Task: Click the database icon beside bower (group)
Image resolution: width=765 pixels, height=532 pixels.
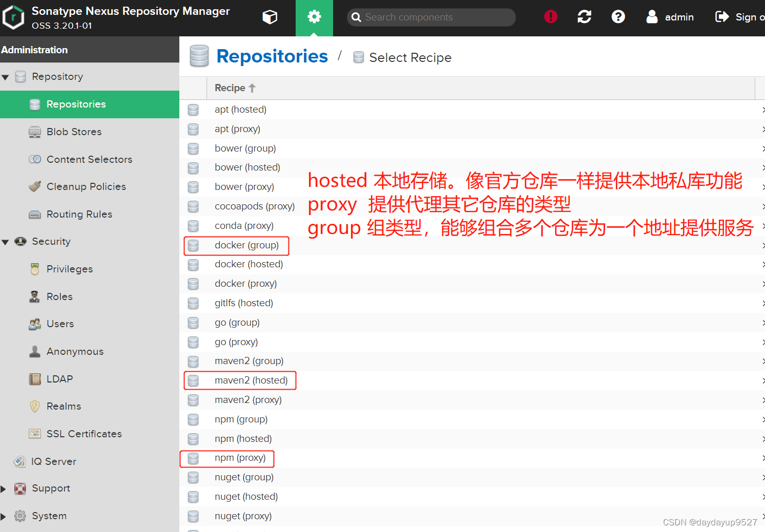Action: click(193, 148)
